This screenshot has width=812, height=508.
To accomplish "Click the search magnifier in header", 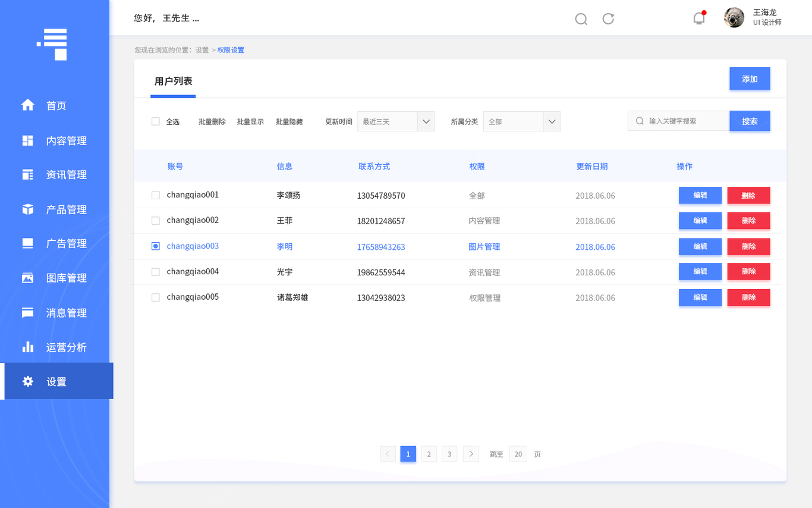I will tap(581, 19).
